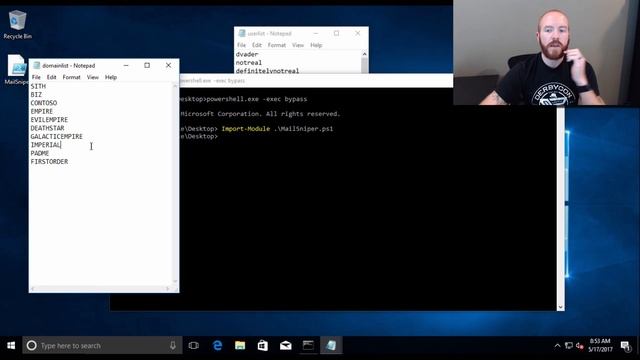This screenshot has height=360, width=640.
Task: Minimize the domainlist Notepad window
Action: [x=126, y=65]
